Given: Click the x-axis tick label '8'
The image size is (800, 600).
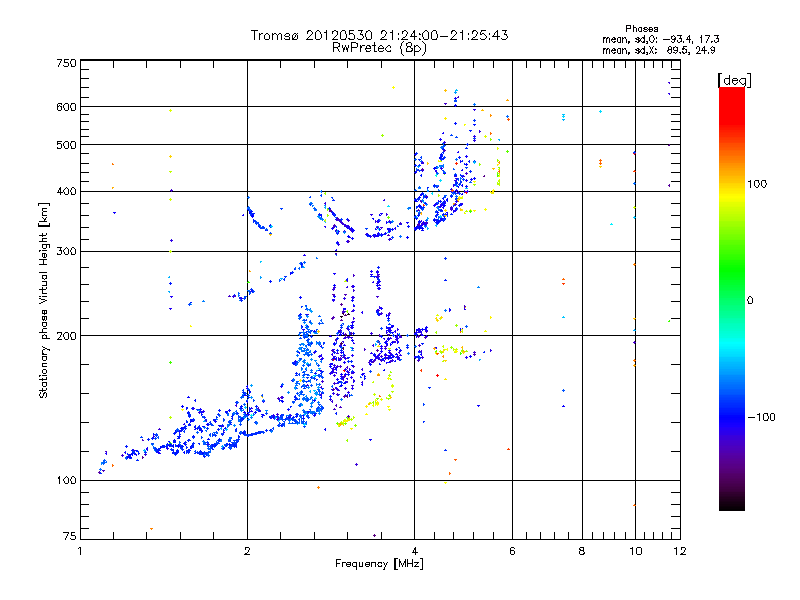Looking at the screenshot, I should (x=582, y=551).
